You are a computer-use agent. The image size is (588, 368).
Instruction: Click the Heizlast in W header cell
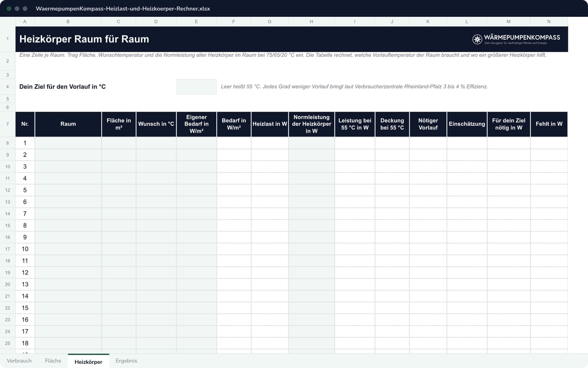tap(270, 124)
